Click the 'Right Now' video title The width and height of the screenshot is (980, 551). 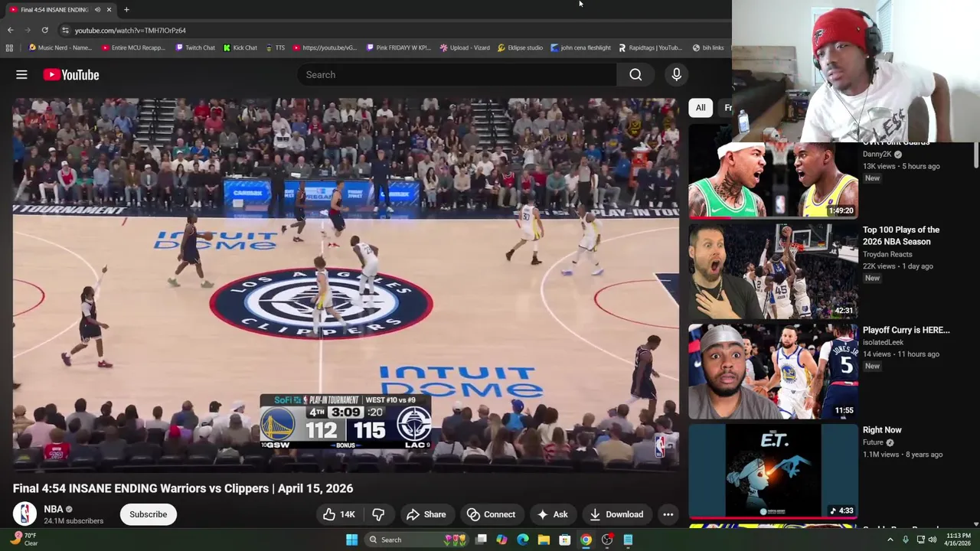click(882, 430)
